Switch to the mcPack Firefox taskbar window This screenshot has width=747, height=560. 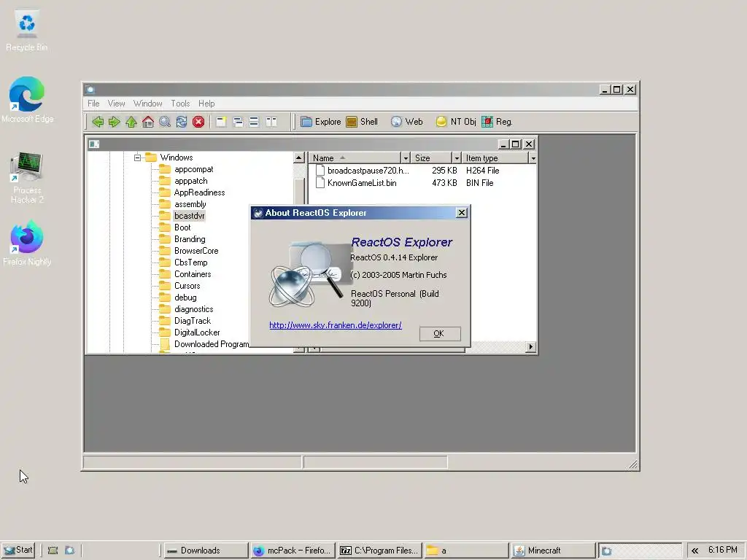click(x=293, y=551)
